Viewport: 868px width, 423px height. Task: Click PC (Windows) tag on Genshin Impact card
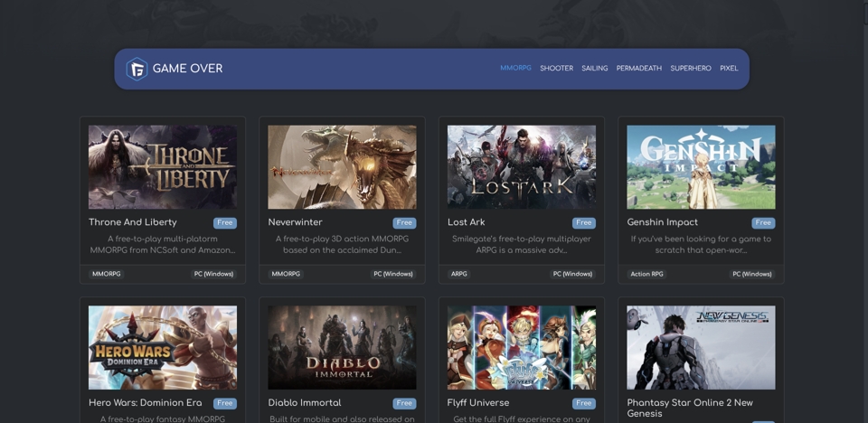[x=751, y=274]
